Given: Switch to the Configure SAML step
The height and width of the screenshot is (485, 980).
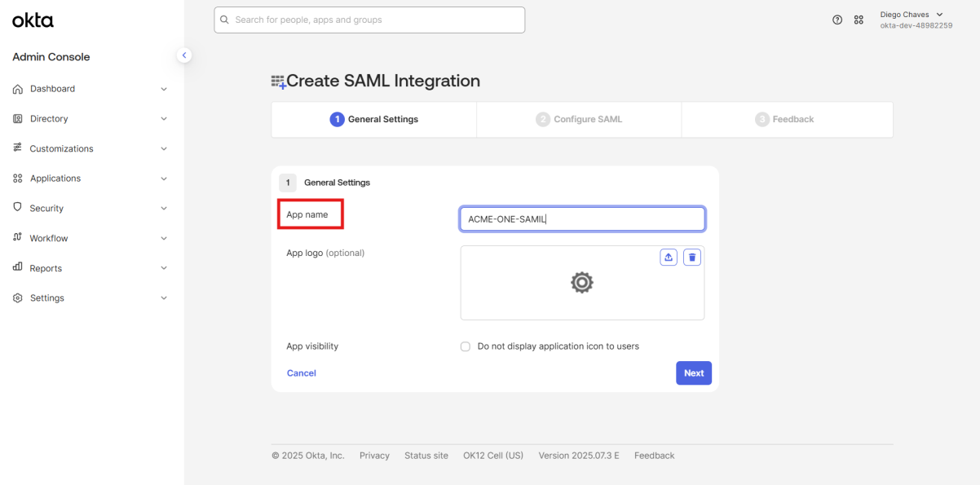Looking at the screenshot, I should 579,119.
